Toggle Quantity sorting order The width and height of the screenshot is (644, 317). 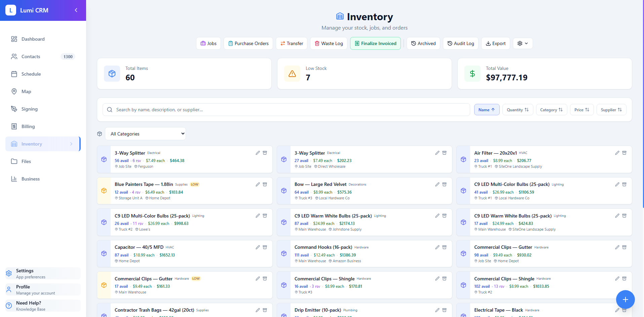point(517,110)
